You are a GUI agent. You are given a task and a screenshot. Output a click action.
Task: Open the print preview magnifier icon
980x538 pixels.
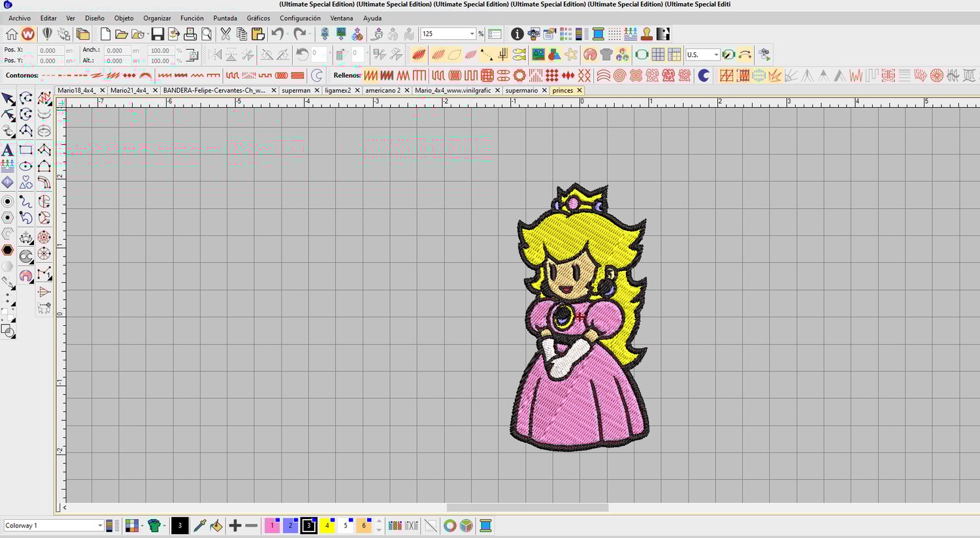coord(206,34)
